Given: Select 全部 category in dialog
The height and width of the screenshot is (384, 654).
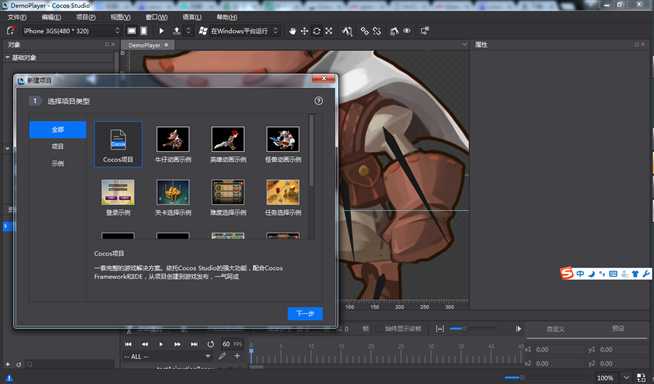Looking at the screenshot, I should pos(58,130).
